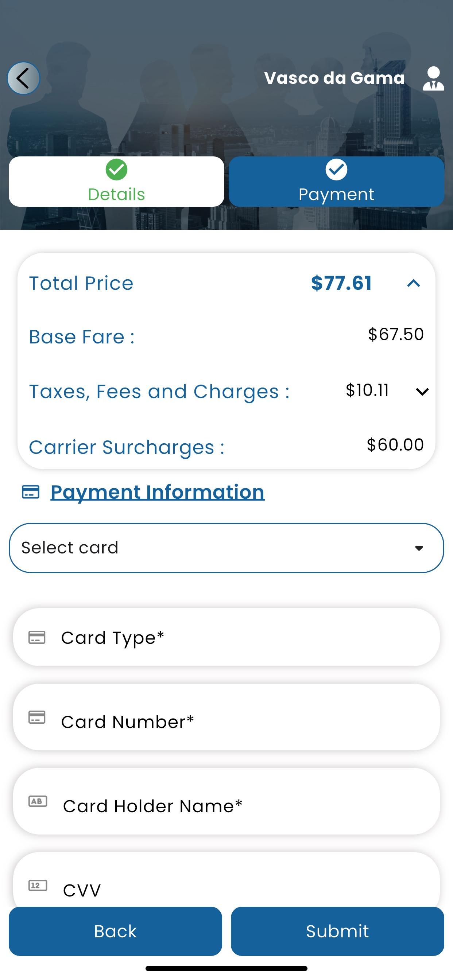Collapse the Total Price breakdown
The height and width of the screenshot is (980, 453).
pyautogui.click(x=413, y=283)
